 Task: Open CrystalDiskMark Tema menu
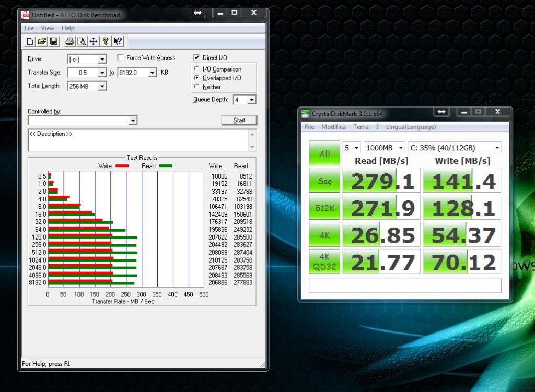point(360,127)
